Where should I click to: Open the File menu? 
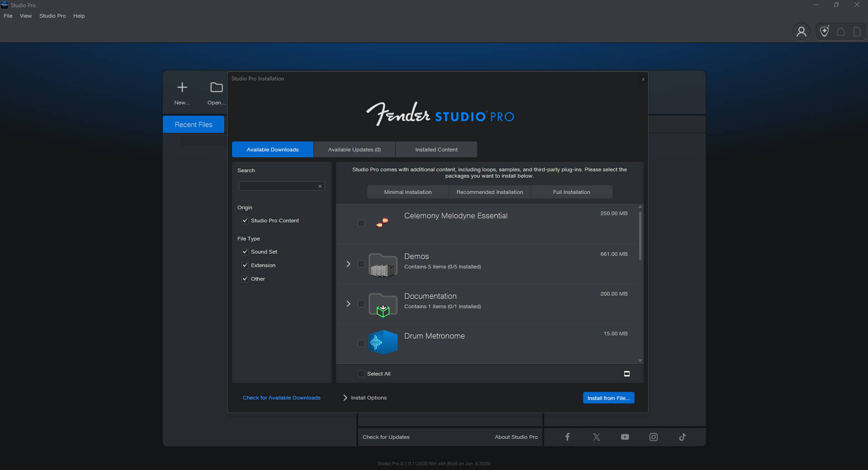(x=8, y=16)
